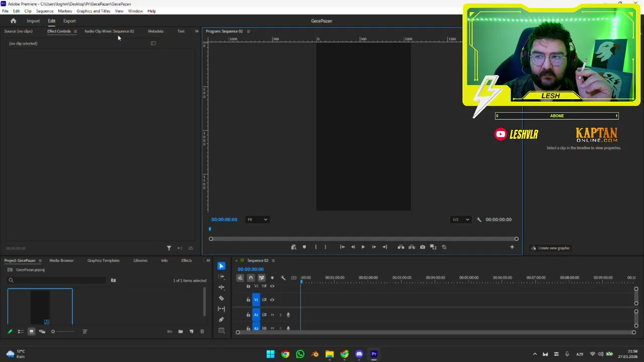
Task: Add marker in the timeline
Action: pyautogui.click(x=272, y=278)
